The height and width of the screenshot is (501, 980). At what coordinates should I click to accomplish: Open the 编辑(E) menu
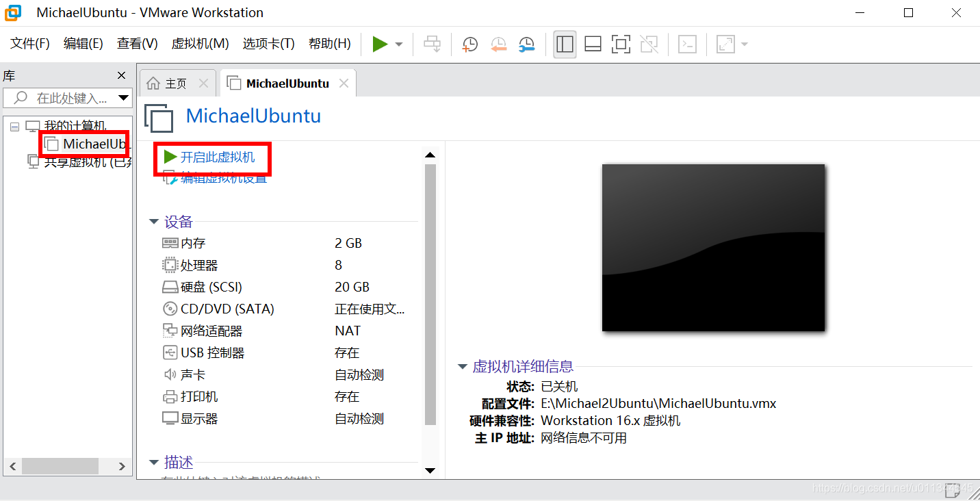tap(83, 44)
